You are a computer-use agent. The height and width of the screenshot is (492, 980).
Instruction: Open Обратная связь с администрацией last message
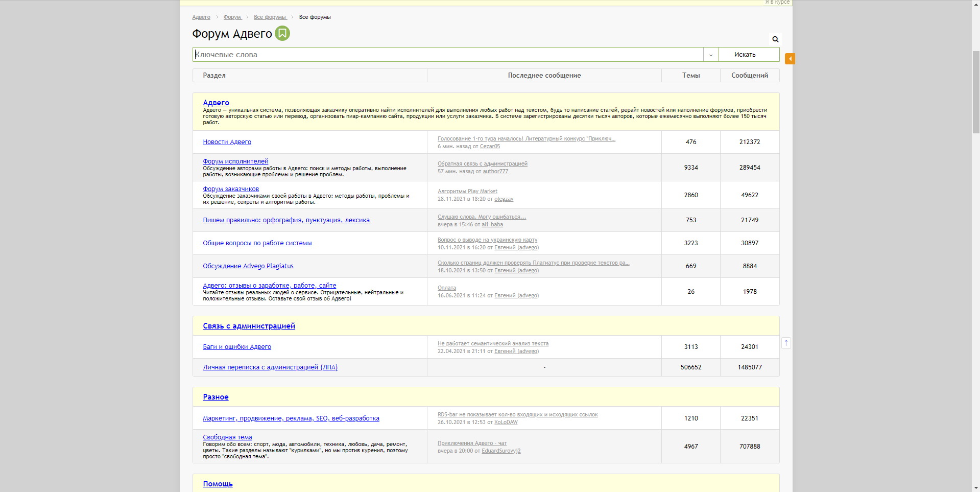483,164
